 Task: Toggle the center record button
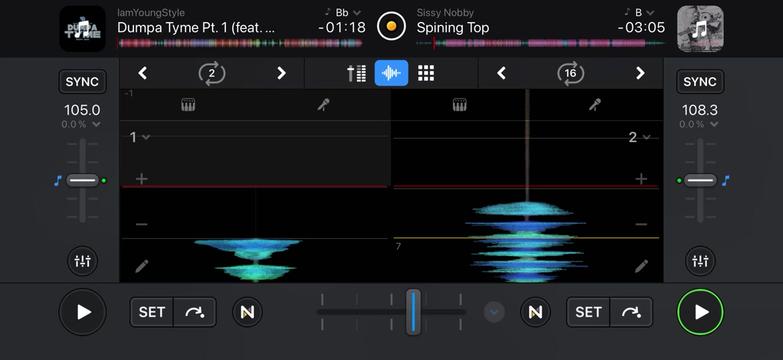pos(391,26)
